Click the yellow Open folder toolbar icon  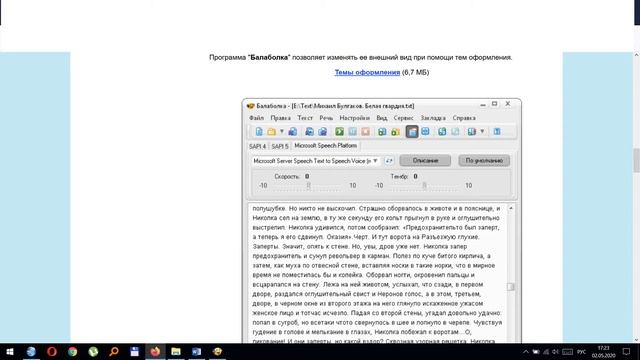(x=271, y=131)
